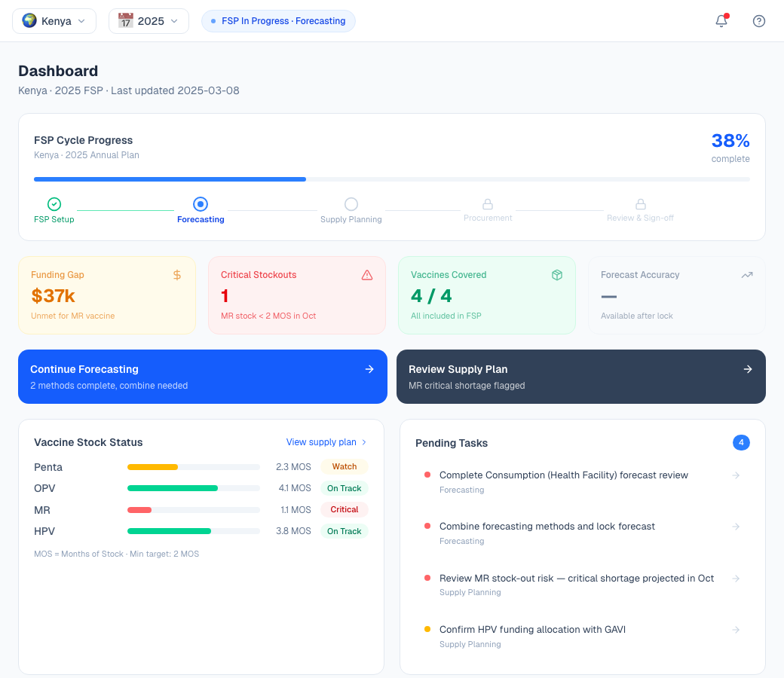
Task: Select the FSP Setup step label
Action: pyautogui.click(x=54, y=219)
